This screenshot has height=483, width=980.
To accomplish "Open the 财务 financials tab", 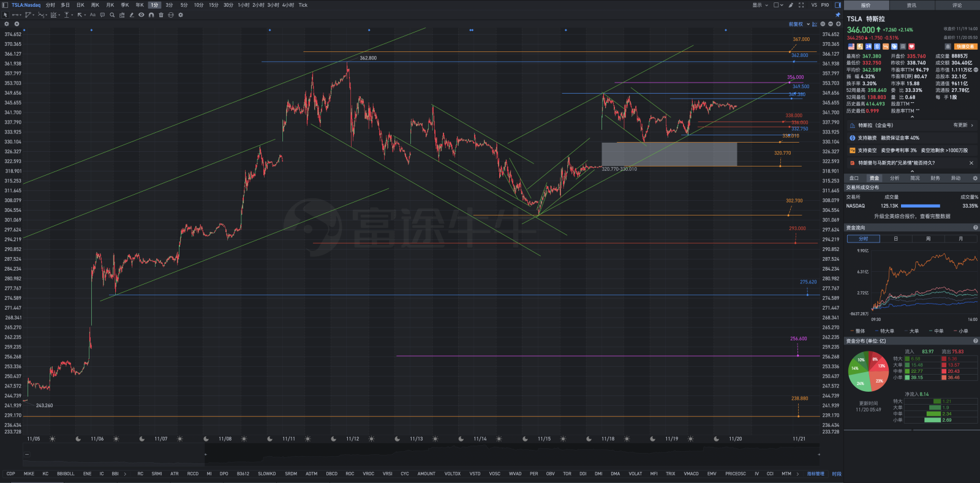I will click(x=935, y=178).
